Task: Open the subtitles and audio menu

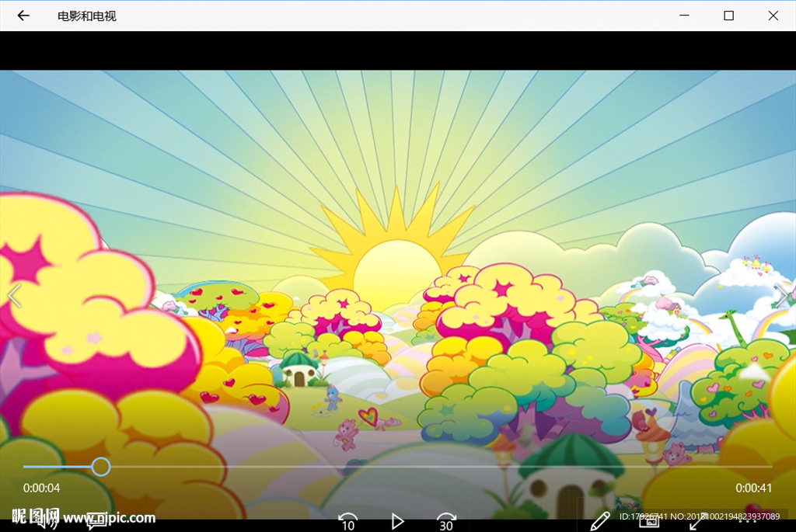Action: coord(96,521)
